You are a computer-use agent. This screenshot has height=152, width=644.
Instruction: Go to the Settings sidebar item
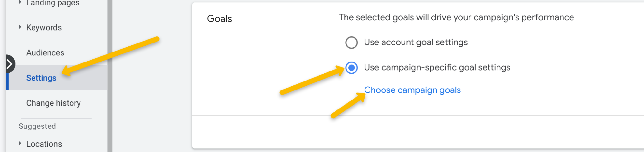pyautogui.click(x=41, y=78)
